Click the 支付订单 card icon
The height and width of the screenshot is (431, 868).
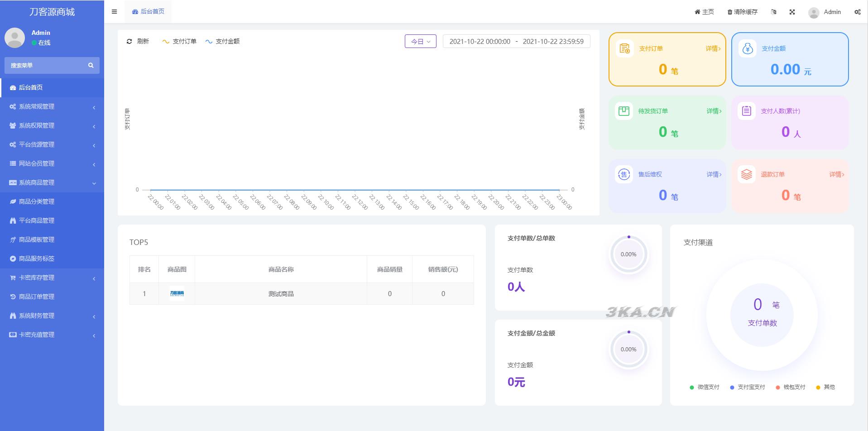[x=624, y=48]
